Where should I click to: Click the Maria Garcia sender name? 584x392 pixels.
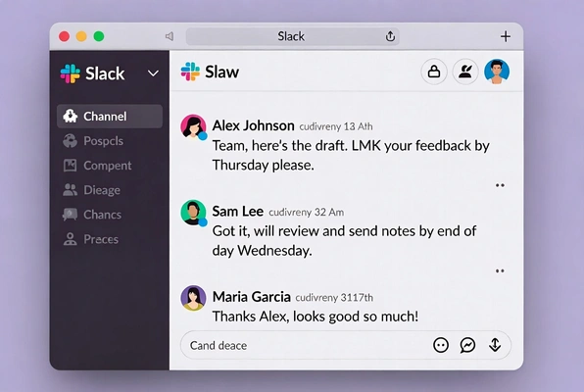(252, 297)
